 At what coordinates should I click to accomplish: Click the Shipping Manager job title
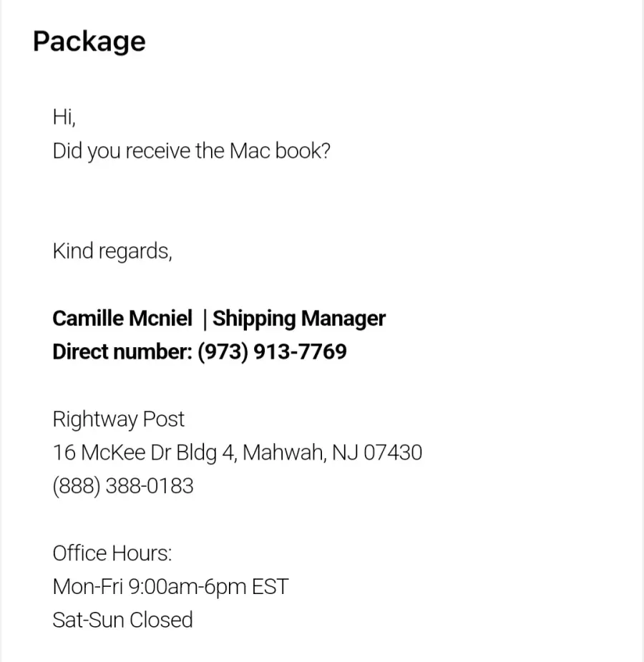pyautogui.click(x=299, y=318)
